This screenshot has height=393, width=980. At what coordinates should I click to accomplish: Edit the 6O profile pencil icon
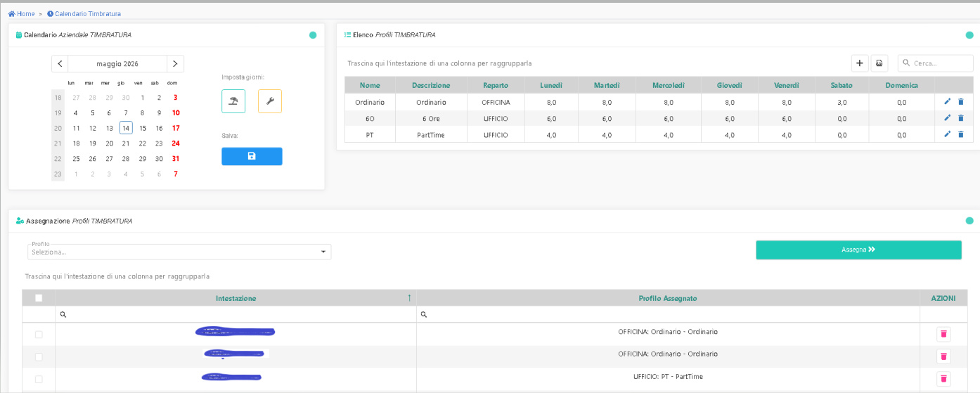947,118
